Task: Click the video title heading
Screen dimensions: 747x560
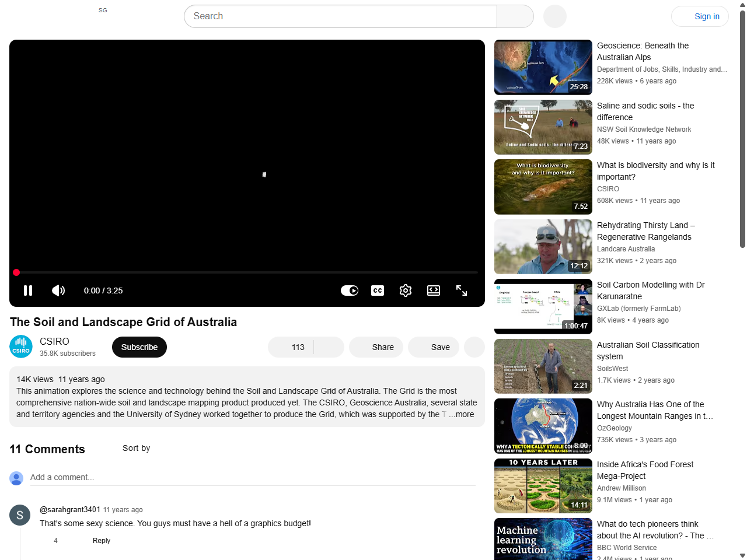Action: coord(123,322)
